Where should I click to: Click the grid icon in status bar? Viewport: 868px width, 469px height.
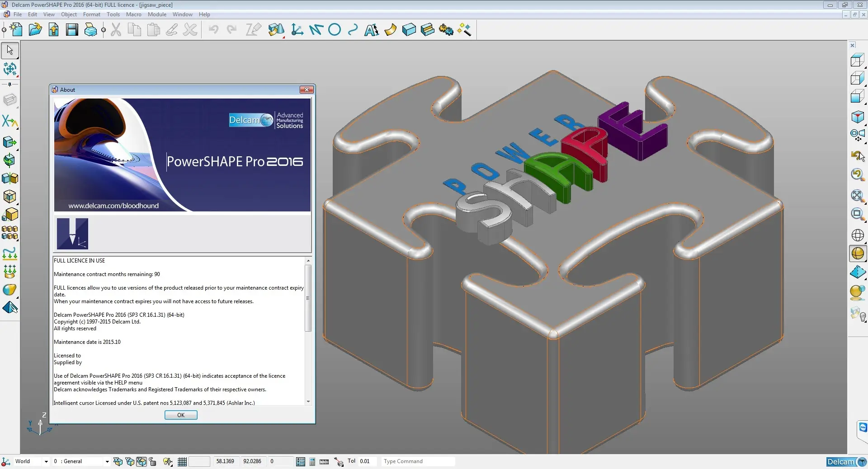182,462
